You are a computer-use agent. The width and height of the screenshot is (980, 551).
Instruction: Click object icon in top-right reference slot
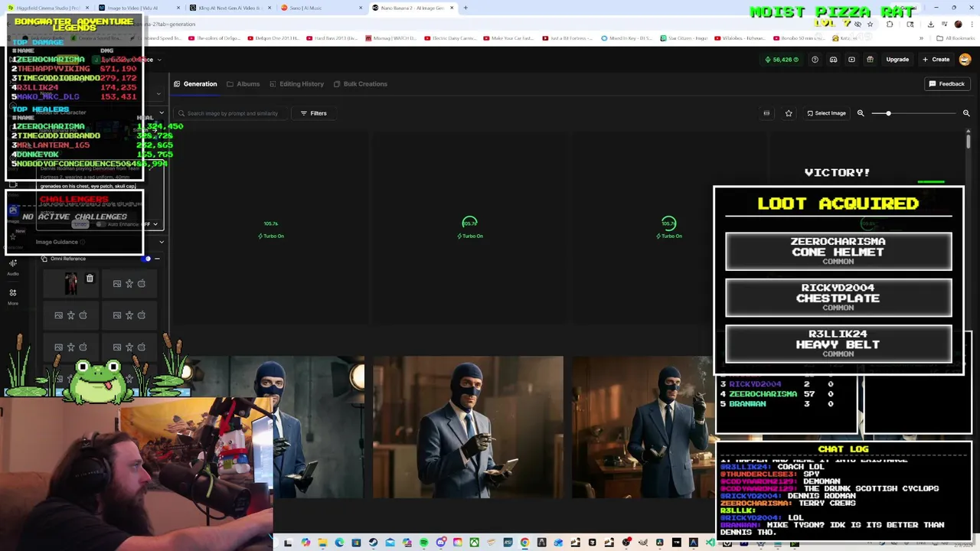click(x=142, y=284)
